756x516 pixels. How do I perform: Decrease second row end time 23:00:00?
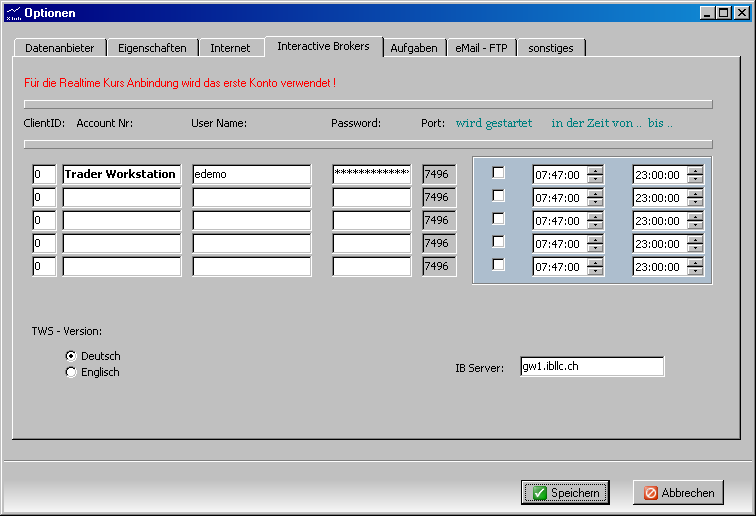[695, 202]
